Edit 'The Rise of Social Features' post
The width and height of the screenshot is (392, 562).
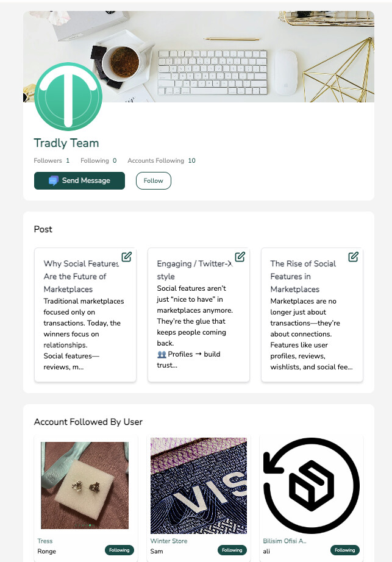(x=354, y=257)
